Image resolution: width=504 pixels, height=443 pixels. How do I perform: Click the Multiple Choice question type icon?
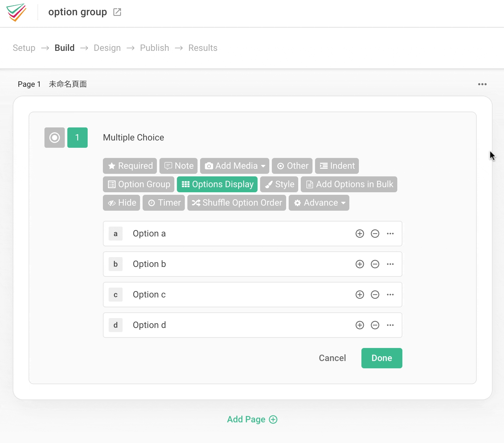[x=55, y=138]
